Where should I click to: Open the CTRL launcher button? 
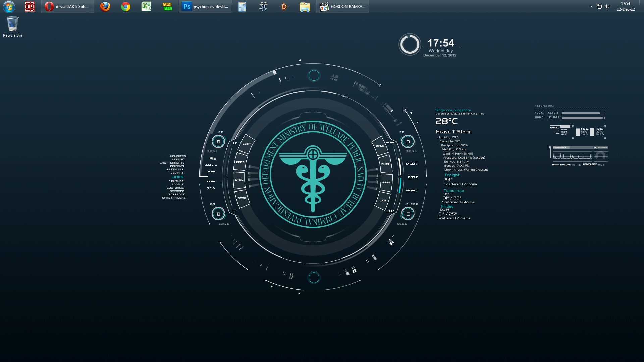[x=239, y=180]
